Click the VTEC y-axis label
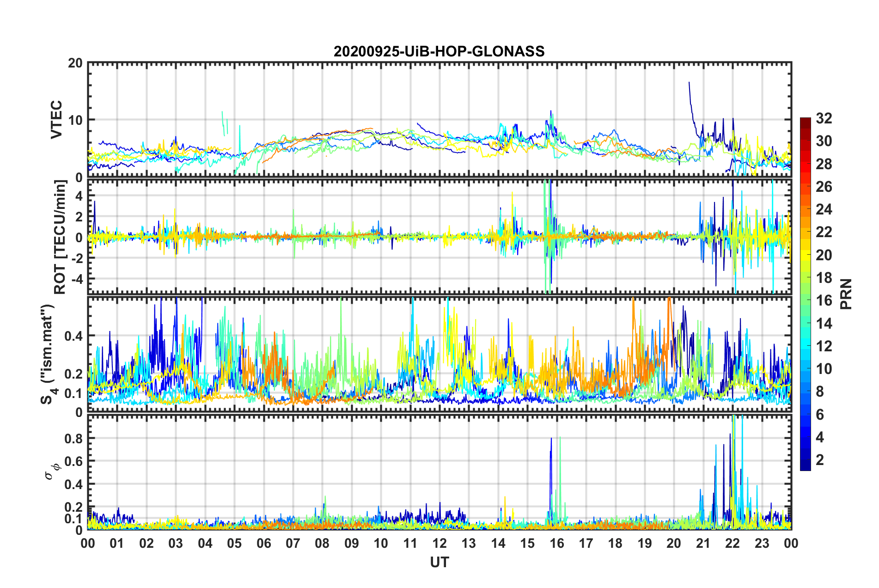 (x=56, y=120)
